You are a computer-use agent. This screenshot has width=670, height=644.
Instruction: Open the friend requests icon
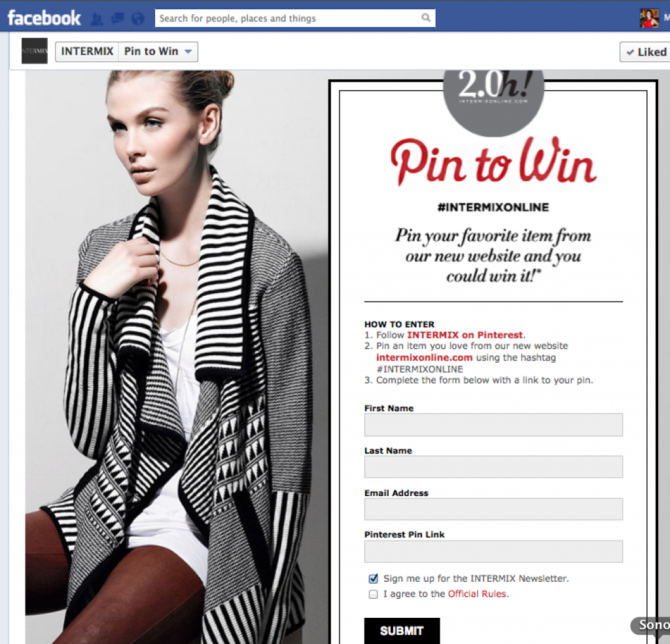[97, 19]
